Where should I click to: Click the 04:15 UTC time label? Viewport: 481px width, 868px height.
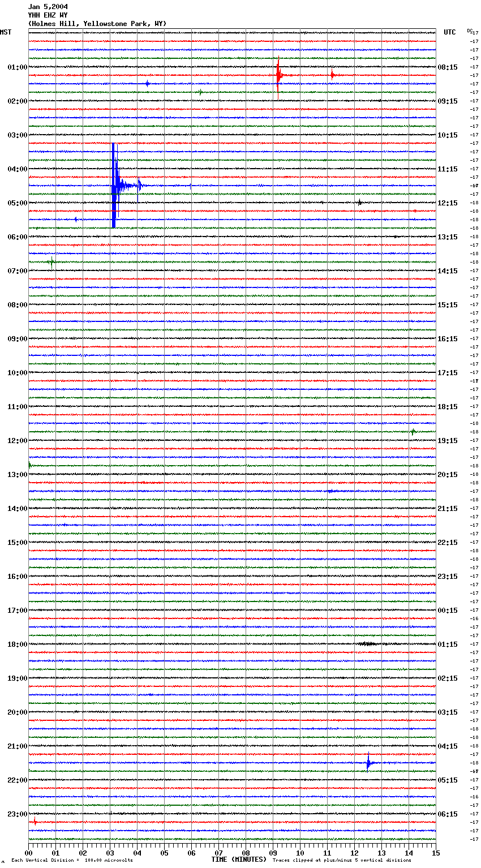point(448,746)
